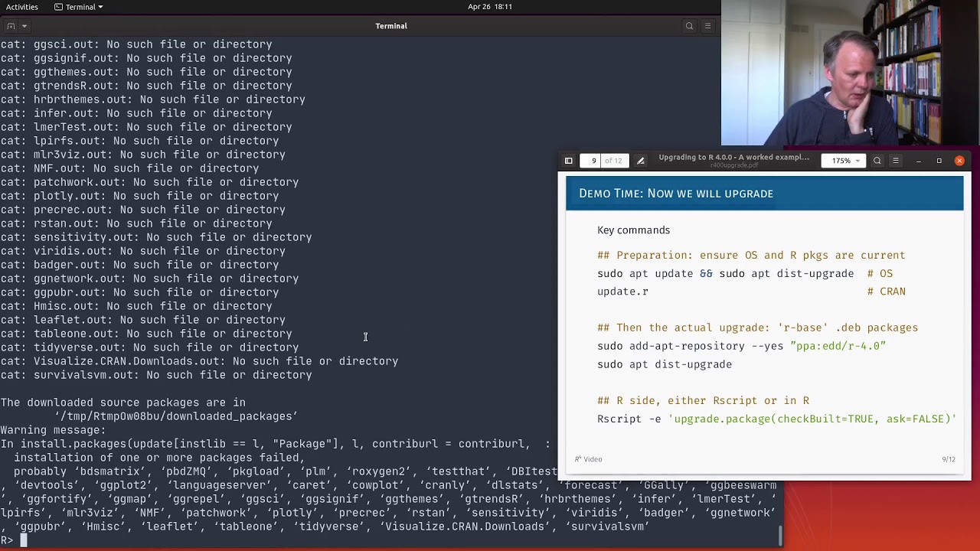The height and width of the screenshot is (551, 980).
Task: Click 'cat: hrbrthemes.out' terminal line
Action: [x=152, y=99]
